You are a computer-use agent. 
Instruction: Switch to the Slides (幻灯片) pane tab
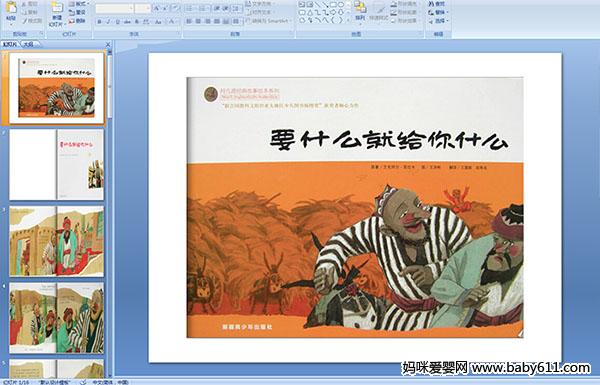pos(10,44)
